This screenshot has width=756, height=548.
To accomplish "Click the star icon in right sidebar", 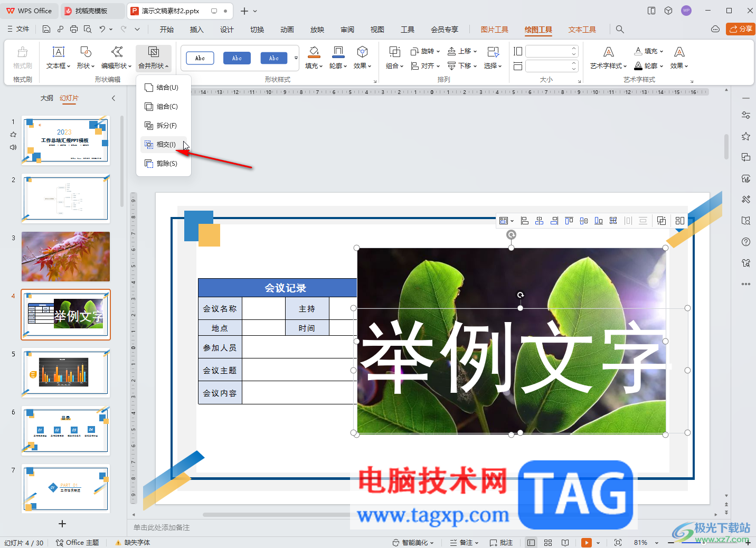I will pos(746,136).
